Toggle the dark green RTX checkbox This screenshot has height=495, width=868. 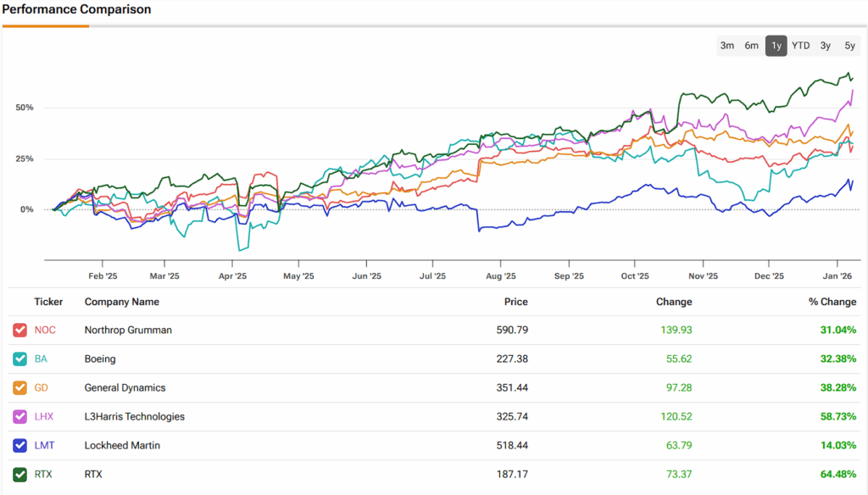[19, 474]
